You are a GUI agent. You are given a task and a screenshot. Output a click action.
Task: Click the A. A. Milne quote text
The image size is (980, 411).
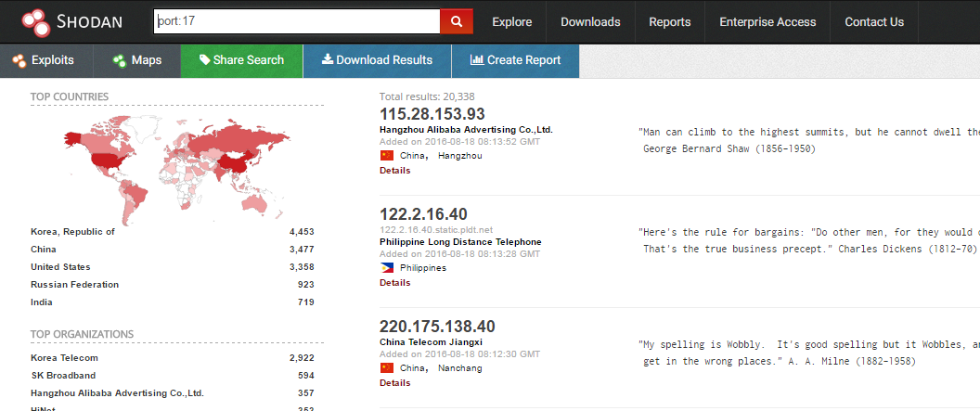(808, 353)
